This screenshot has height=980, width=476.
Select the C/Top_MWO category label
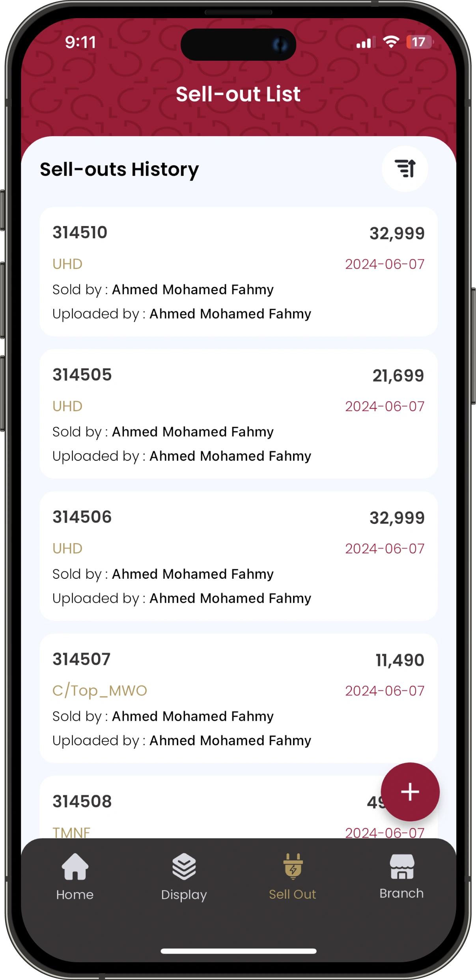(x=100, y=691)
